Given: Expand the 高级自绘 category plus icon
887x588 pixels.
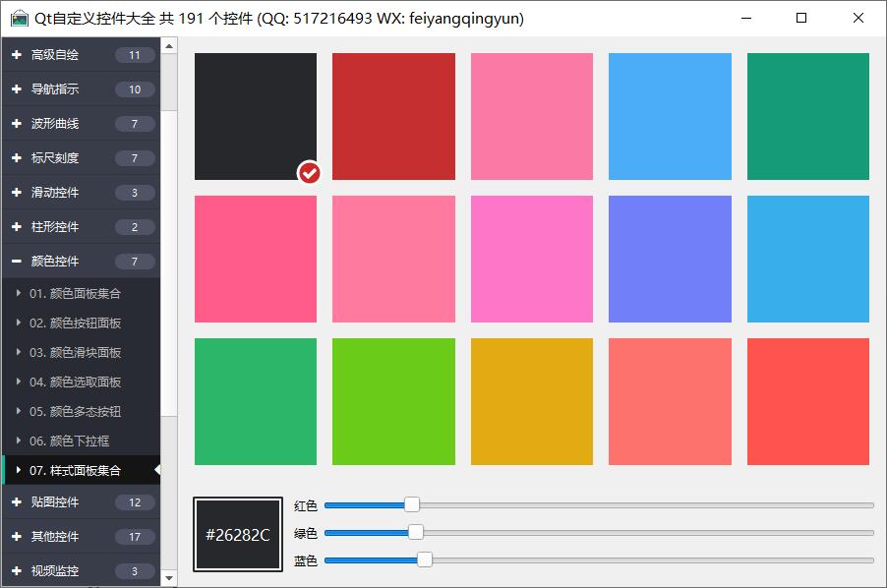Looking at the screenshot, I should point(17,55).
